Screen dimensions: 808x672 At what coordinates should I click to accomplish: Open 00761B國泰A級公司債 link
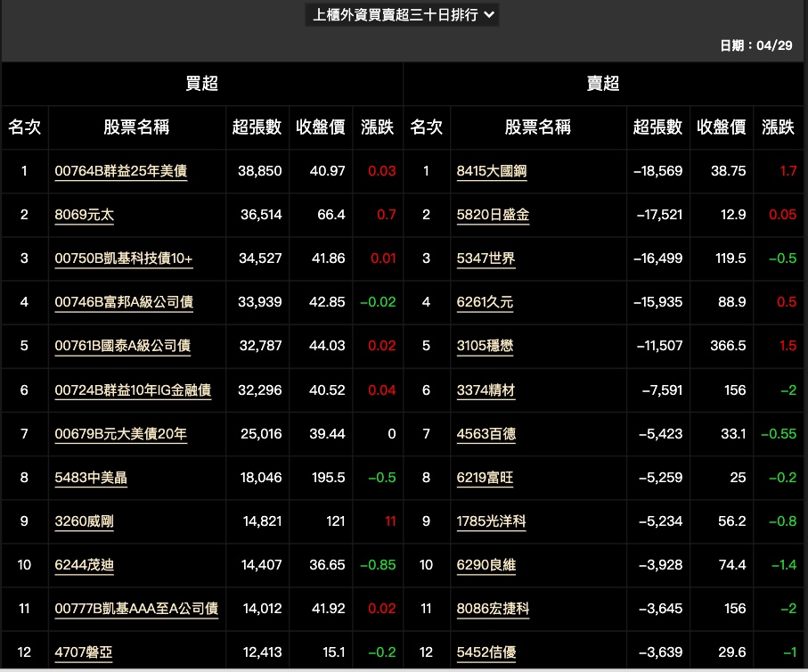click(123, 346)
